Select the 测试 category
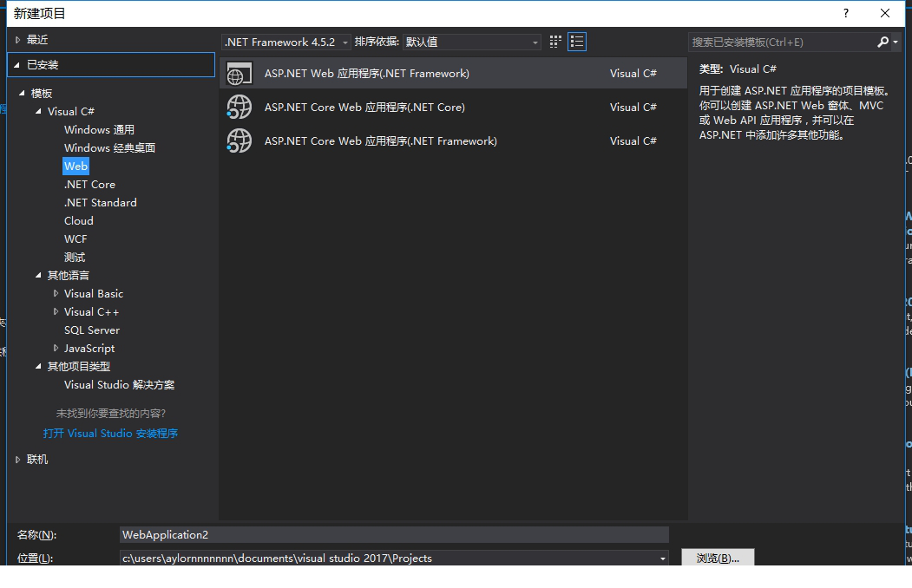The height and width of the screenshot is (588, 912). [75, 258]
